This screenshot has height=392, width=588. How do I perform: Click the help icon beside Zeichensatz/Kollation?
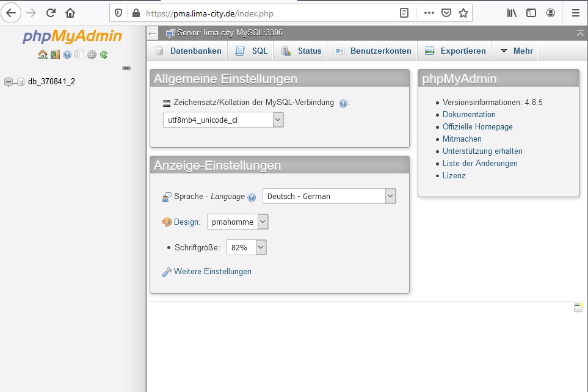point(343,103)
